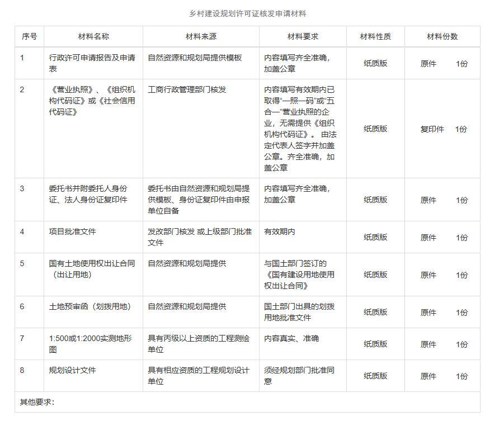The width and height of the screenshot is (504, 421).
Task: Click the 工商行政管理部门核发 source cell
Action: (x=187, y=89)
